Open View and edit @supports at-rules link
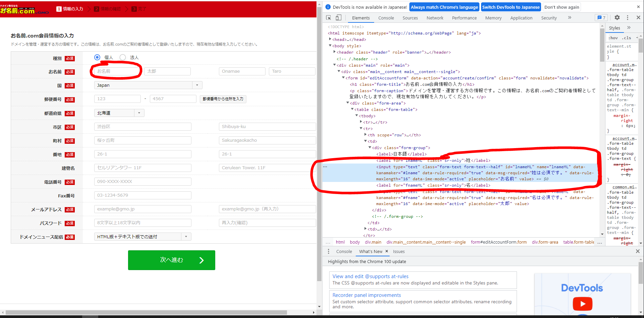Image resolution: width=644 pixels, height=318 pixels. [x=370, y=276]
